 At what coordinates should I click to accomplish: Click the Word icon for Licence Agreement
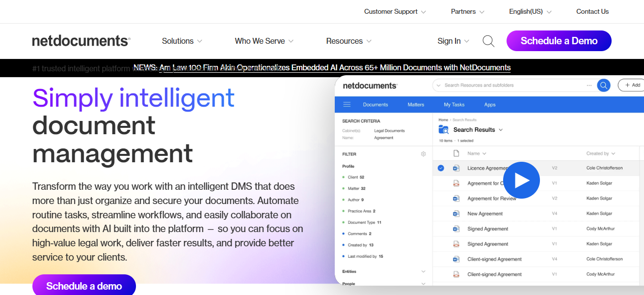pos(456,168)
